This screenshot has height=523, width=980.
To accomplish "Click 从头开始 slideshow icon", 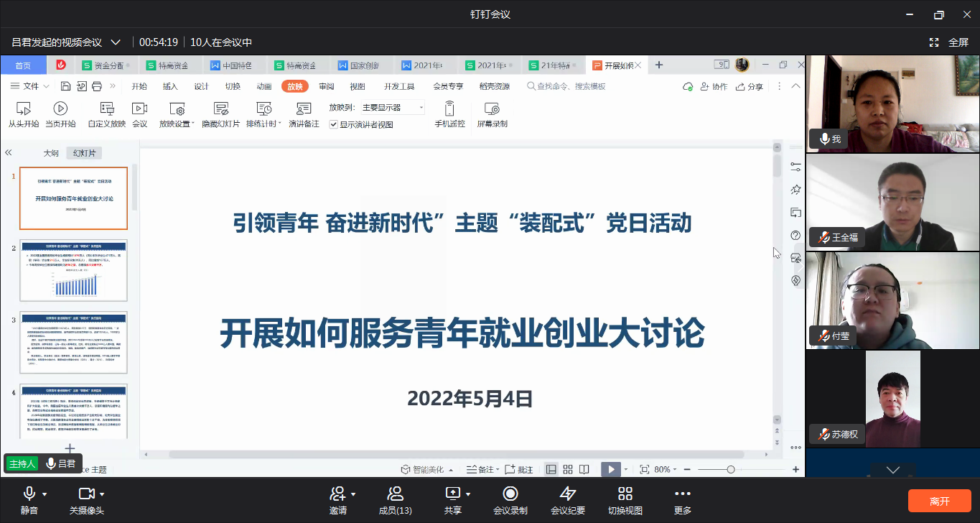I will (x=23, y=109).
